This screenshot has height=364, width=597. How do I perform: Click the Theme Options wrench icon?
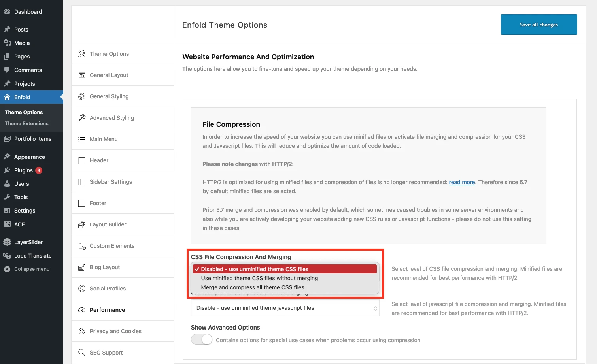(82, 54)
